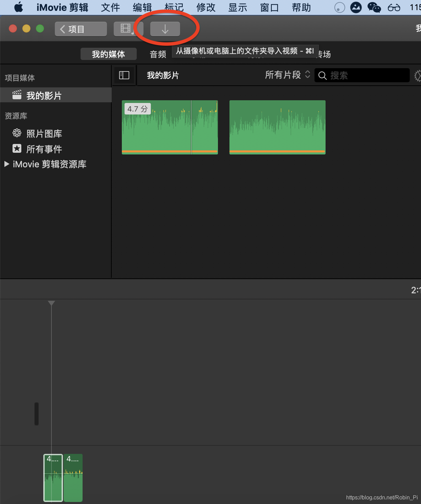Open the browser settings gear icon
The image size is (421, 504).
coord(418,76)
